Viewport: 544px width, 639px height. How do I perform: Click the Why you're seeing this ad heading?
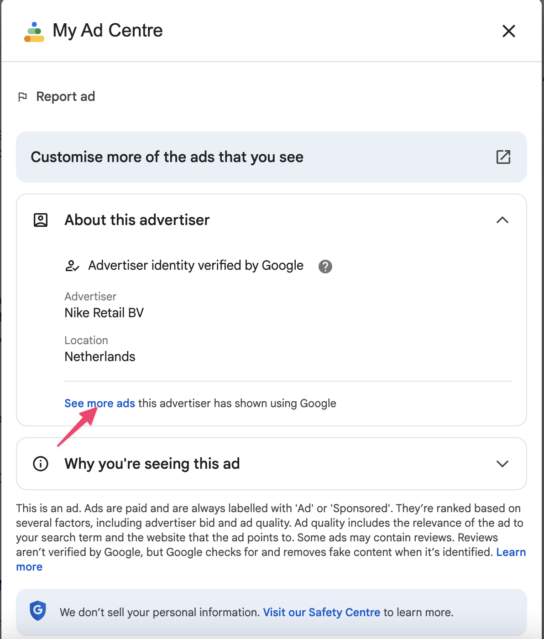click(152, 464)
